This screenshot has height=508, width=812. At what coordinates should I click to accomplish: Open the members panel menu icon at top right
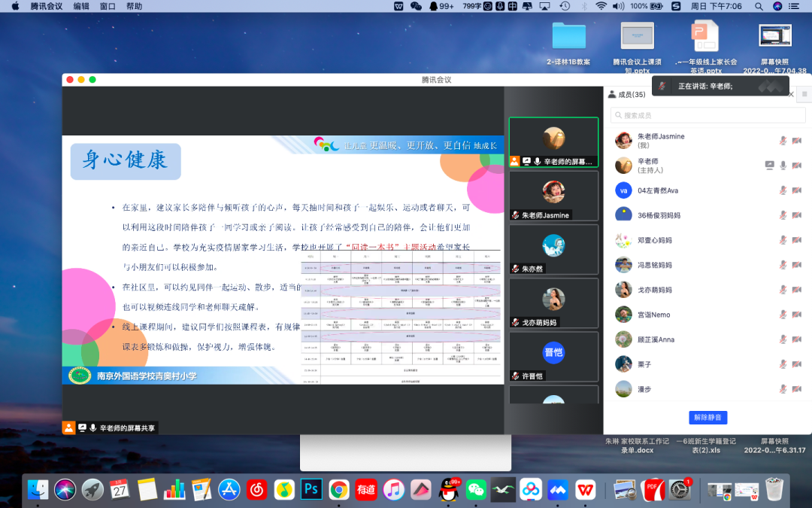804,94
